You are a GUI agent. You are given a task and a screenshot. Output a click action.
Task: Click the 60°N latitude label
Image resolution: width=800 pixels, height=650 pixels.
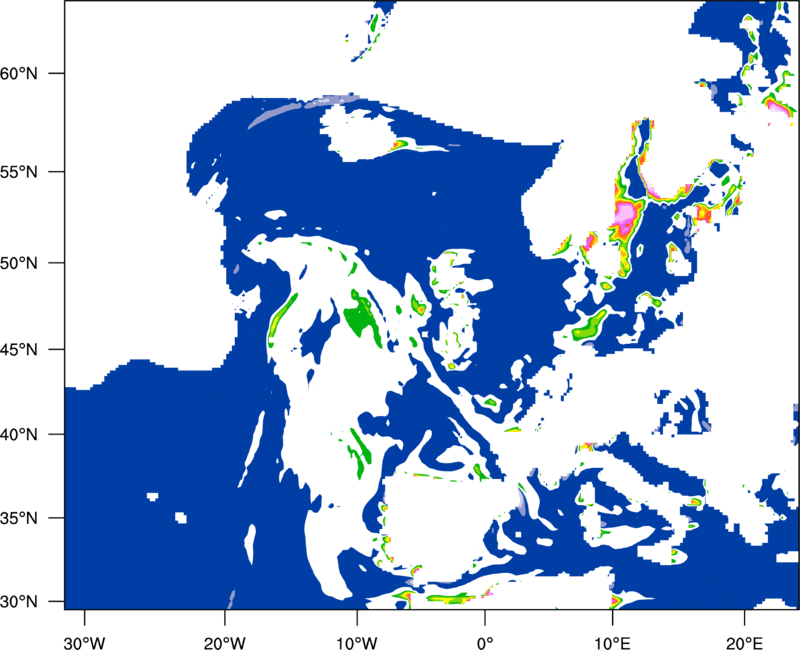coord(19,73)
